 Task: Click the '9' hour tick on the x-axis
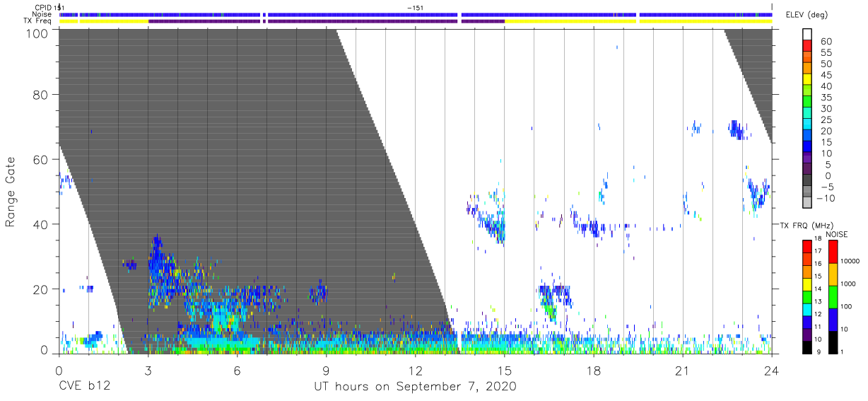point(326,369)
